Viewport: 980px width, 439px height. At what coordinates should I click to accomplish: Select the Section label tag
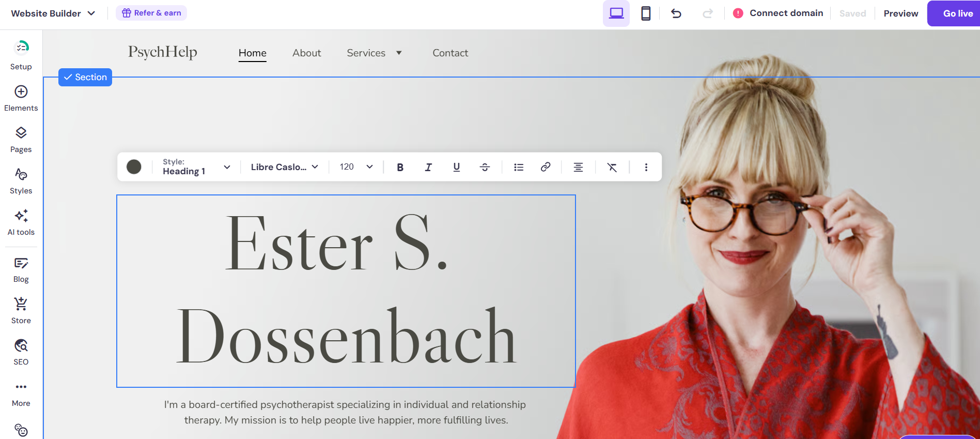pyautogui.click(x=85, y=77)
